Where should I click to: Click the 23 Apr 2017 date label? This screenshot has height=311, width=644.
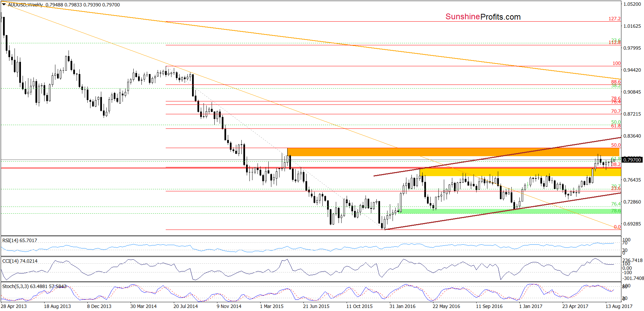575,306
